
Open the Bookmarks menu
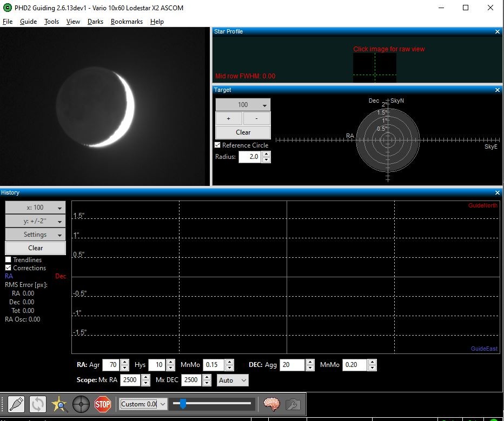click(x=127, y=22)
